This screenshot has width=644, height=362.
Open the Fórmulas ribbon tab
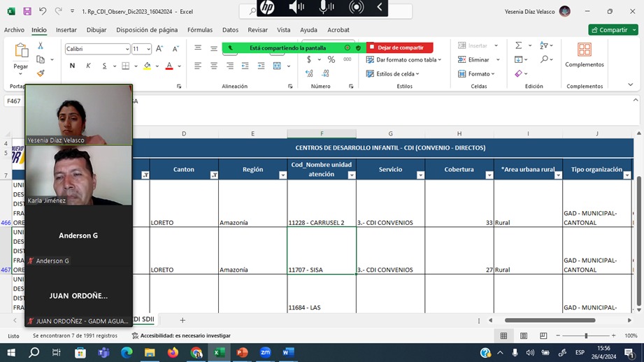[200, 30]
